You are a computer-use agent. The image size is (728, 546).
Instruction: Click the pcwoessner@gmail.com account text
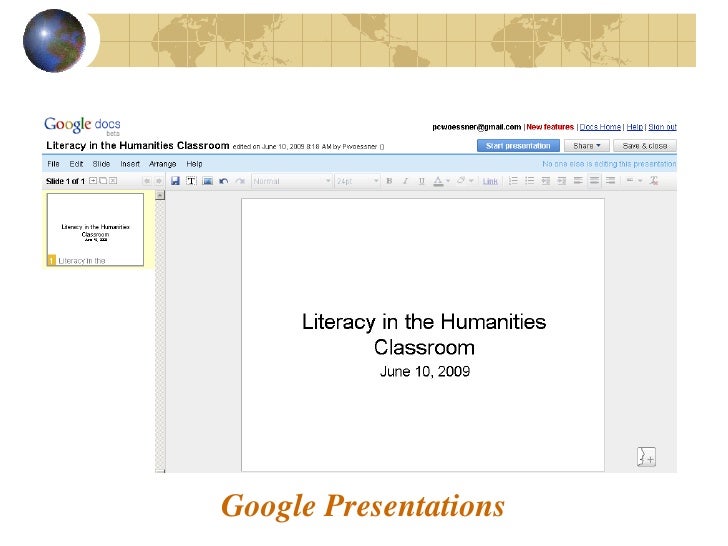coord(476,127)
